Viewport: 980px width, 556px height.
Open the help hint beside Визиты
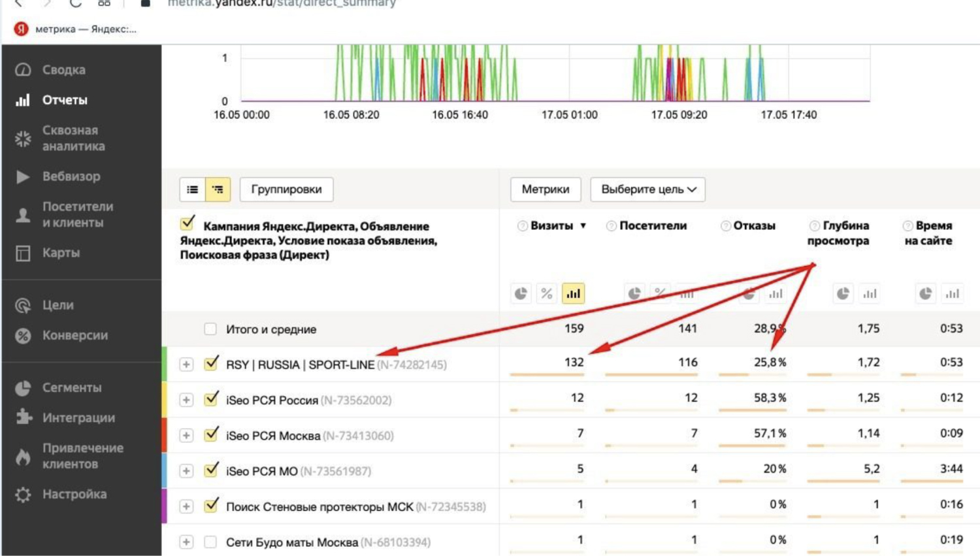coord(523,226)
